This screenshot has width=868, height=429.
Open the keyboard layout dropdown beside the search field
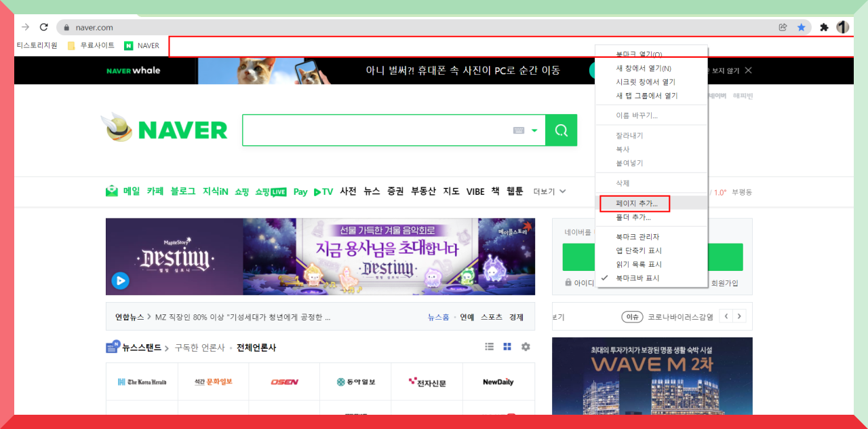tap(535, 130)
